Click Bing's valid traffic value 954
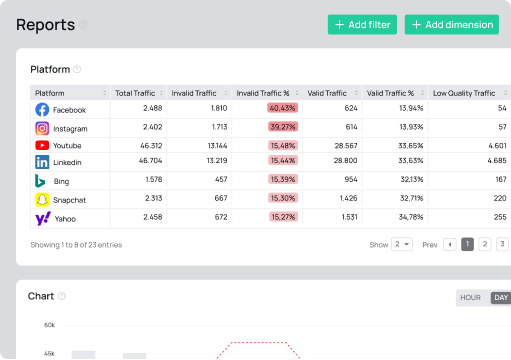 (x=351, y=179)
